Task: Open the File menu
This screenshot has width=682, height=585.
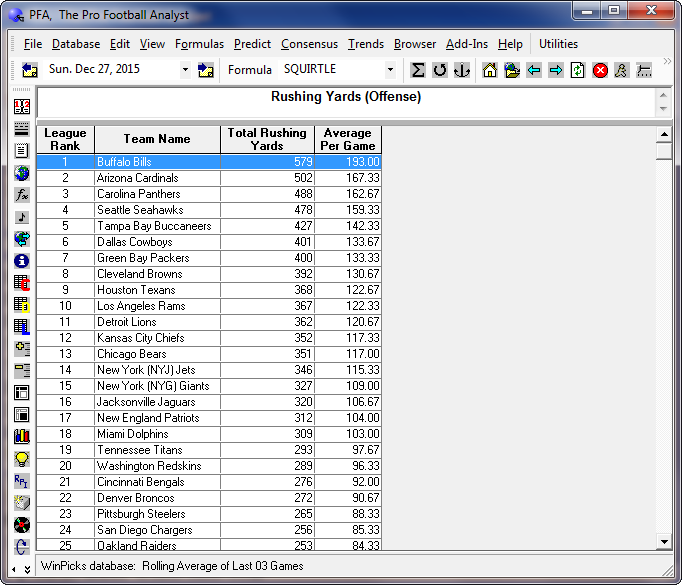Action: coord(33,44)
